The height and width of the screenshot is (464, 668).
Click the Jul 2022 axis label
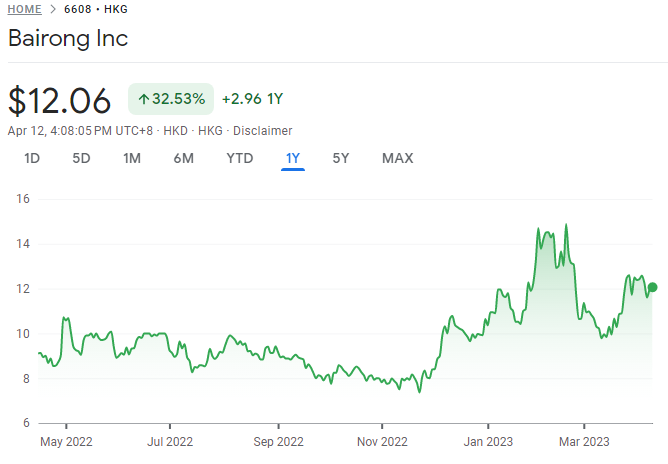tap(170, 442)
